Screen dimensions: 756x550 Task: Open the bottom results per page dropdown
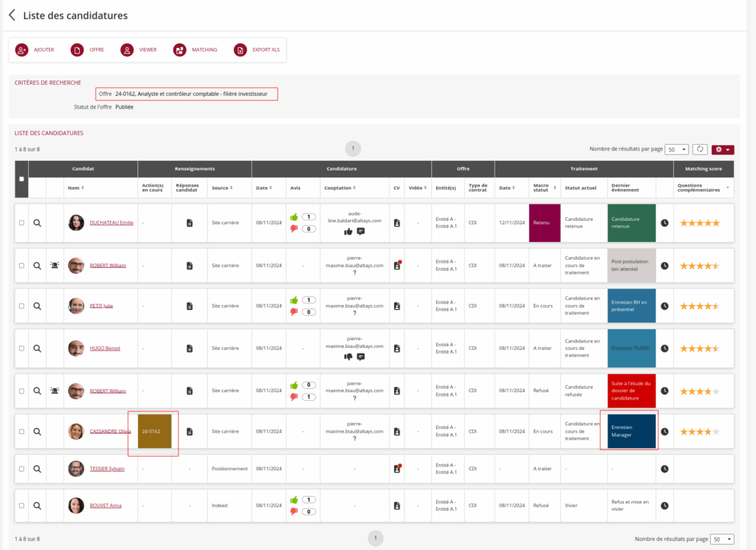click(721, 540)
